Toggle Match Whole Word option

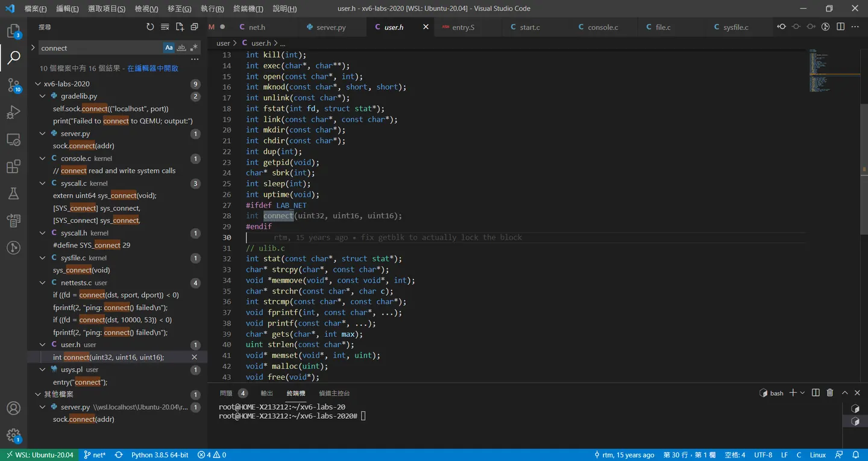point(181,48)
